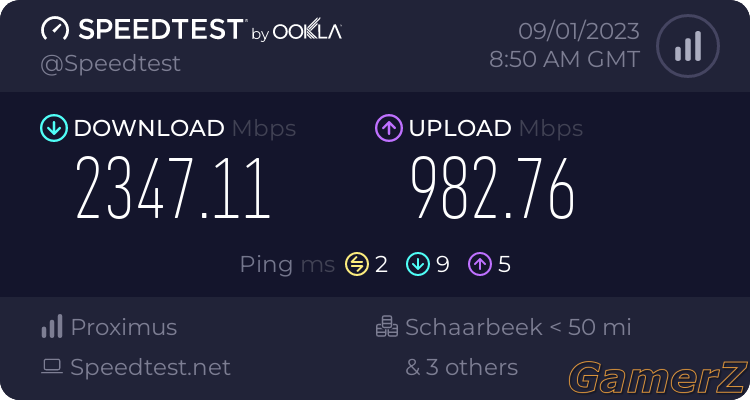Open the @Speedtest handle link

[x=110, y=64]
